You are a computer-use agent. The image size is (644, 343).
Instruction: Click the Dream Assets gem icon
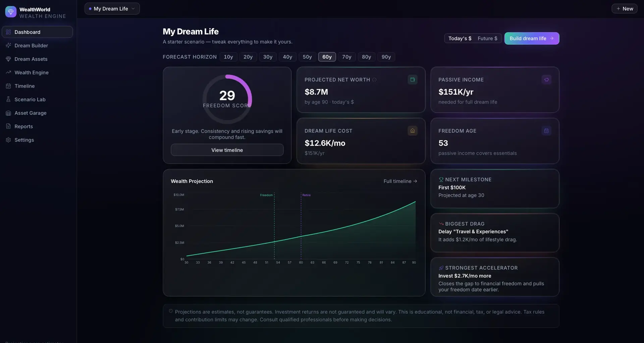coord(8,59)
